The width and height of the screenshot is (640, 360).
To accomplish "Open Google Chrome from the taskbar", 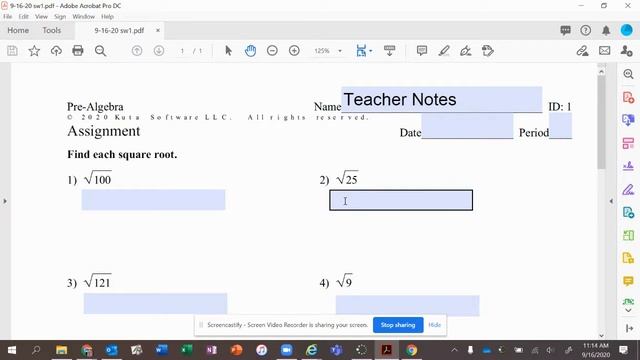I will click(411, 350).
